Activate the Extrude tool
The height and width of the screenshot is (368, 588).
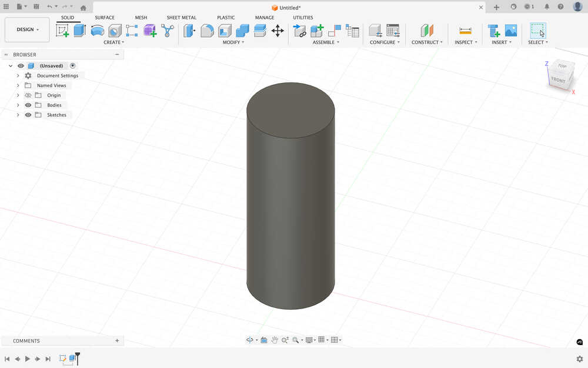[79, 31]
